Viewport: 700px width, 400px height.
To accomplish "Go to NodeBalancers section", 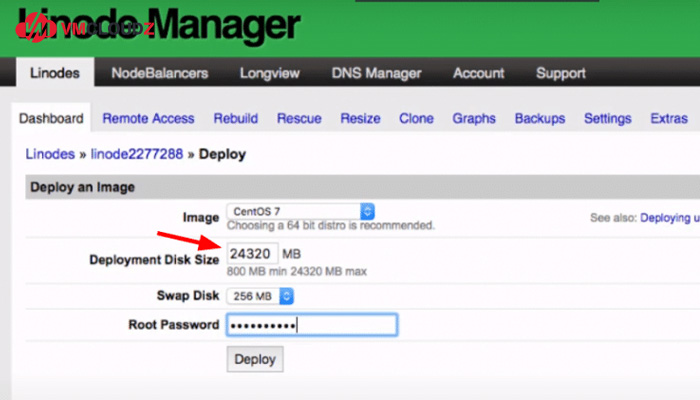I will pos(160,73).
